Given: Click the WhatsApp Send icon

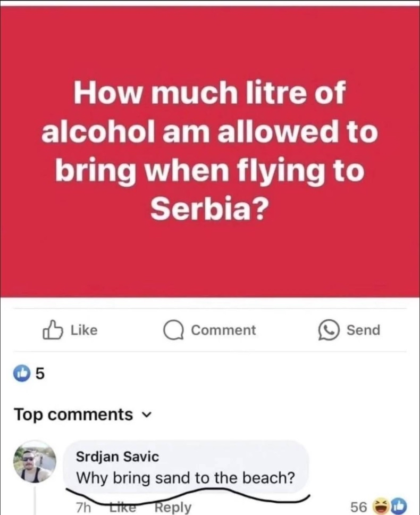Looking at the screenshot, I should [x=327, y=330].
